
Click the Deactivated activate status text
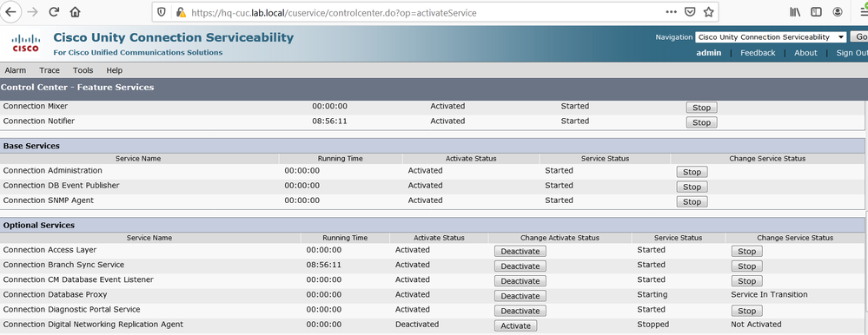[417, 325]
